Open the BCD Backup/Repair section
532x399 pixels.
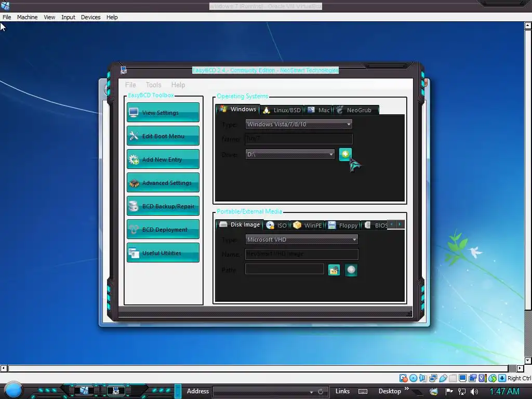pos(163,206)
